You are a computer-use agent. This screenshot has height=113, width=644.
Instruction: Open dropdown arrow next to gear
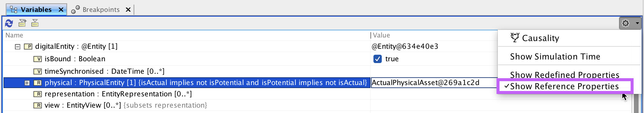coord(637,23)
